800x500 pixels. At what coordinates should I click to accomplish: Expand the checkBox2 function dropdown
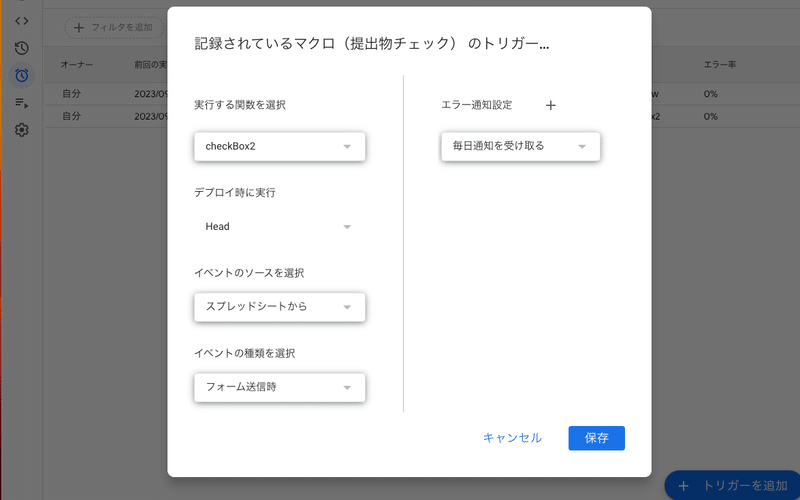click(279, 147)
